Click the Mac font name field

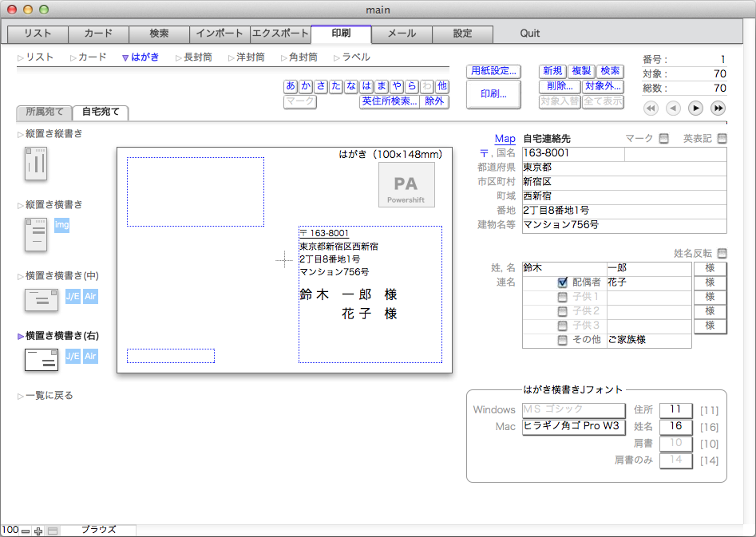574,427
